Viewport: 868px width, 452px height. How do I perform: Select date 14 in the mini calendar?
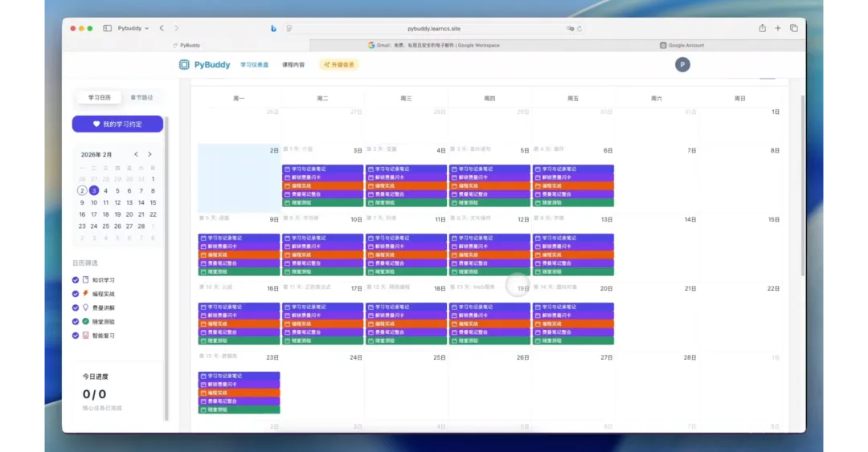pyautogui.click(x=141, y=202)
